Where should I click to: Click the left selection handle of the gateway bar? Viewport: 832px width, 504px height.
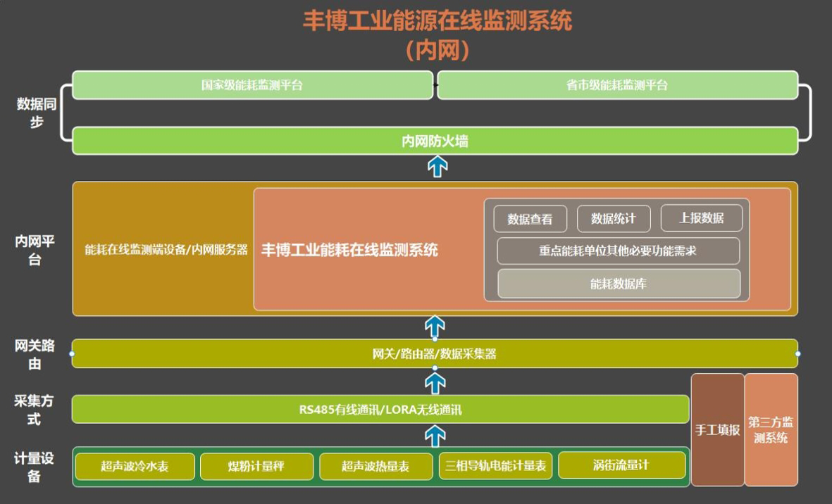coord(72,353)
